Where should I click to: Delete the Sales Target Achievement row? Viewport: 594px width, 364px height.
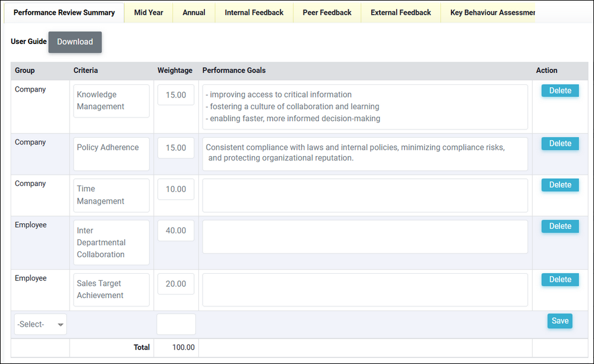[x=560, y=280]
